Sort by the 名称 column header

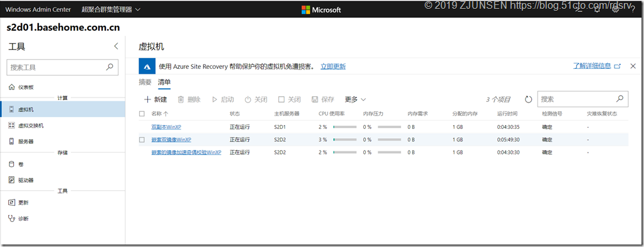[159, 114]
